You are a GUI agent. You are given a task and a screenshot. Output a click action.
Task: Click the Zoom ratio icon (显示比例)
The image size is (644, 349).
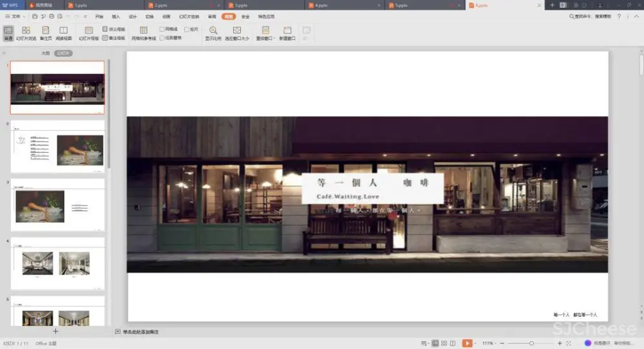pos(213,33)
